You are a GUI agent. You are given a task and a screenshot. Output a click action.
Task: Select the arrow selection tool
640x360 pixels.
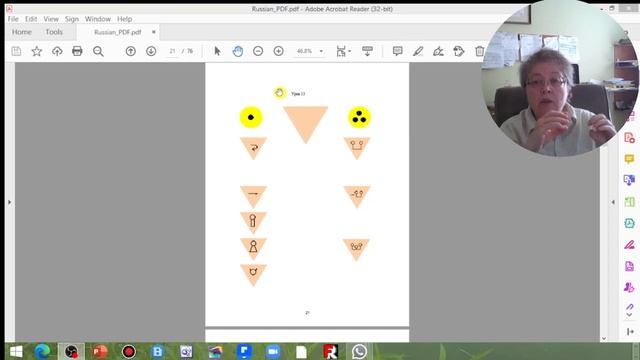[217, 51]
